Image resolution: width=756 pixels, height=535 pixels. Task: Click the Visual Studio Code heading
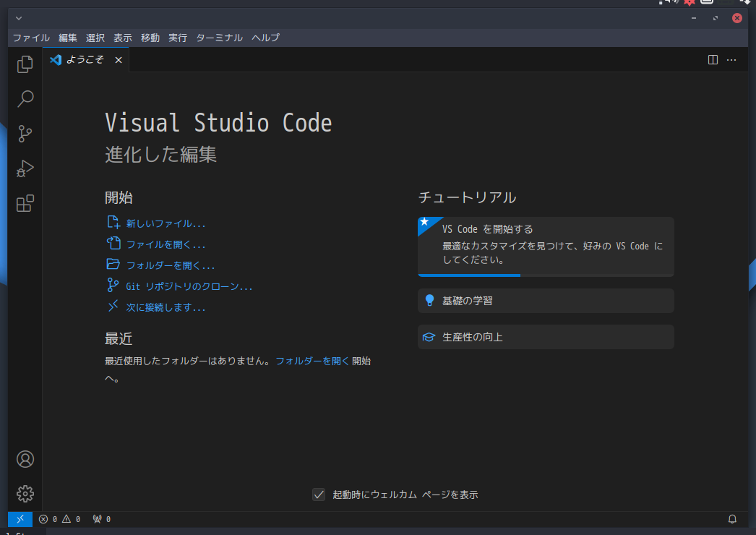tap(218, 122)
